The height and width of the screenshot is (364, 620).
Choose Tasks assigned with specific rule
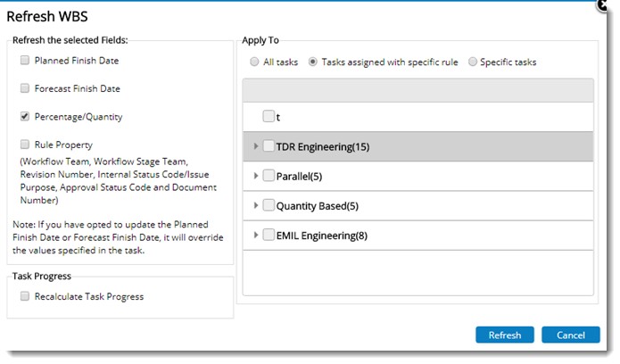coord(312,62)
